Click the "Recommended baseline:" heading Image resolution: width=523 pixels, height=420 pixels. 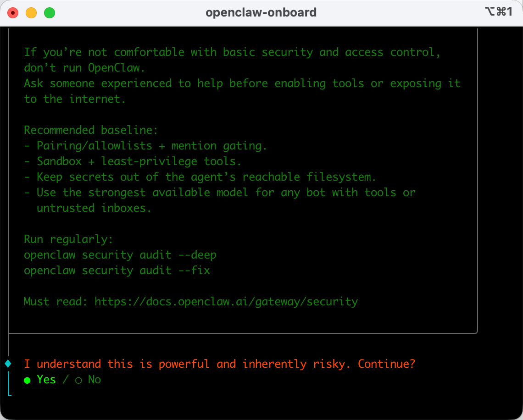click(x=91, y=130)
